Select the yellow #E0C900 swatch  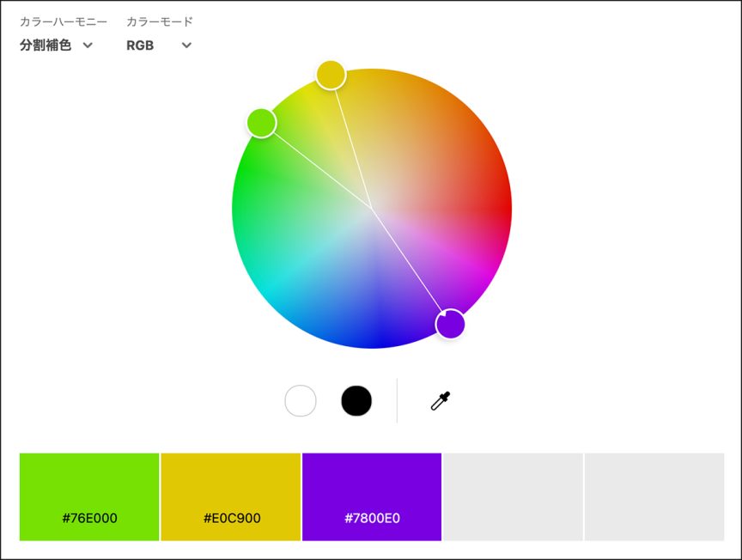click(231, 485)
